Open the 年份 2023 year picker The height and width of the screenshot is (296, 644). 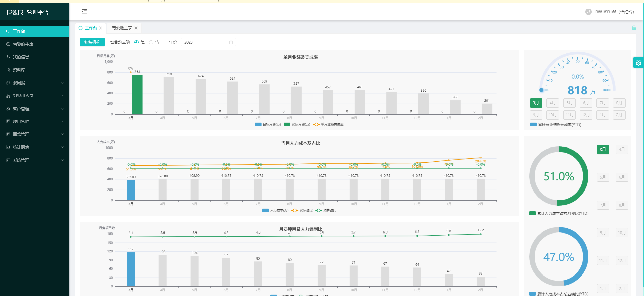point(208,42)
